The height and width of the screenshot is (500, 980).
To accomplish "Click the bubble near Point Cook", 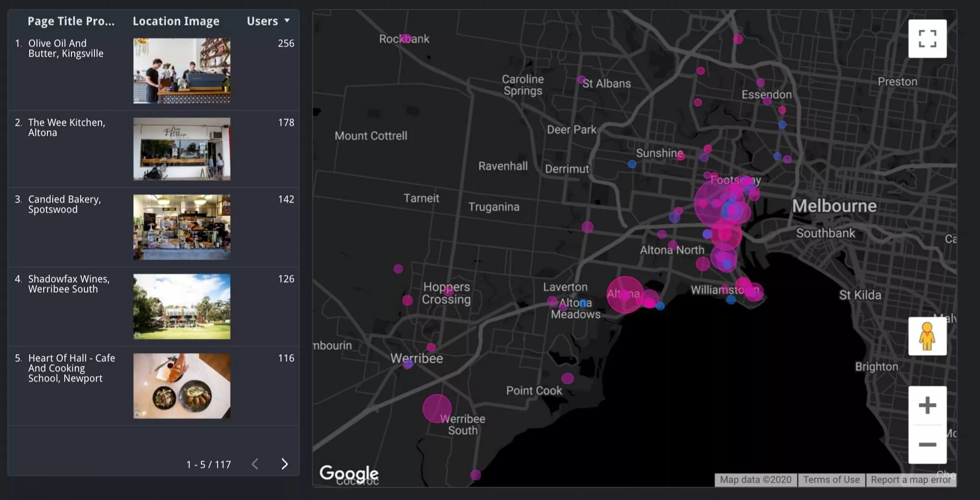I will pos(568,378).
